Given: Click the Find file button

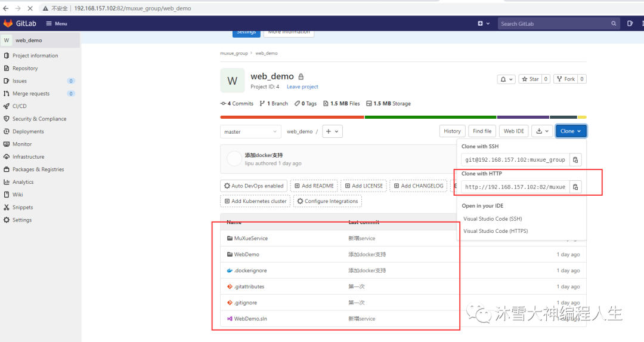Looking at the screenshot, I should [x=482, y=131].
